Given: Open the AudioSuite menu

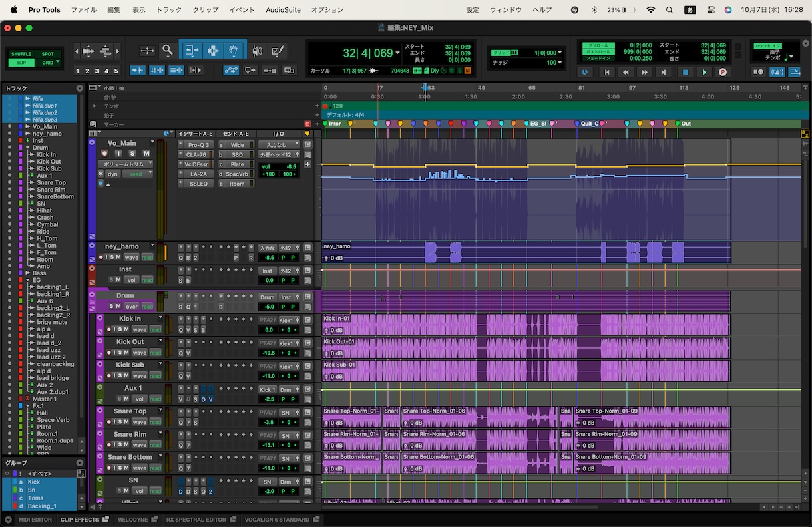Looking at the screenshot, I should pos(283,10).
